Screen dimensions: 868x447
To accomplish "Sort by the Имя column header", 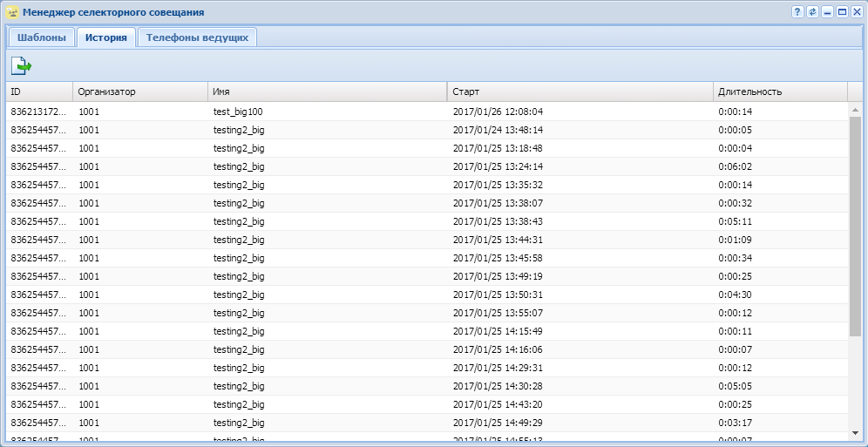I will [x=327, y=91].
